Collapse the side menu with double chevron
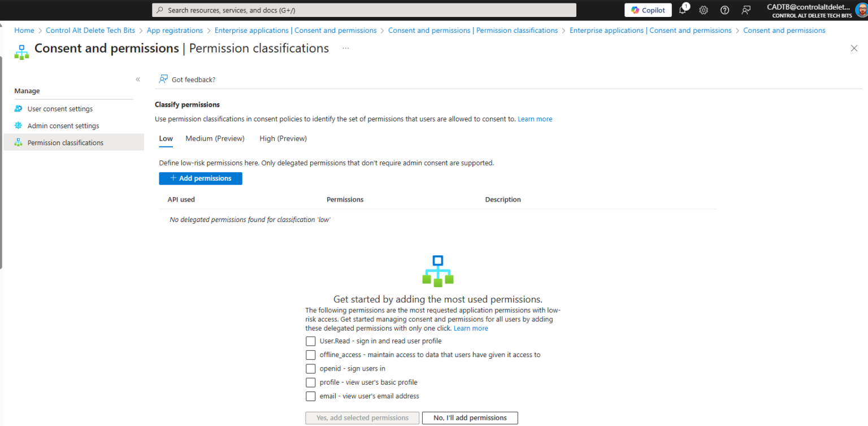The width and height of the screenshot is (868, 426). coord(138,80)
